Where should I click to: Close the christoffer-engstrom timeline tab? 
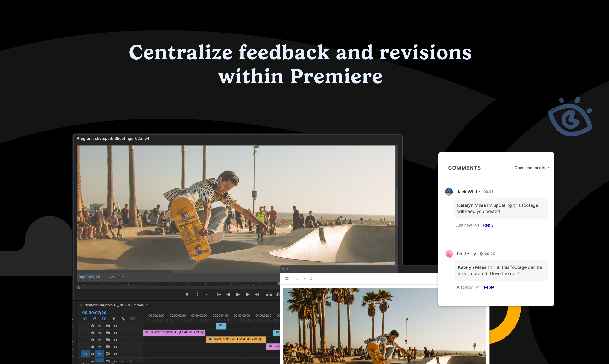81,305
